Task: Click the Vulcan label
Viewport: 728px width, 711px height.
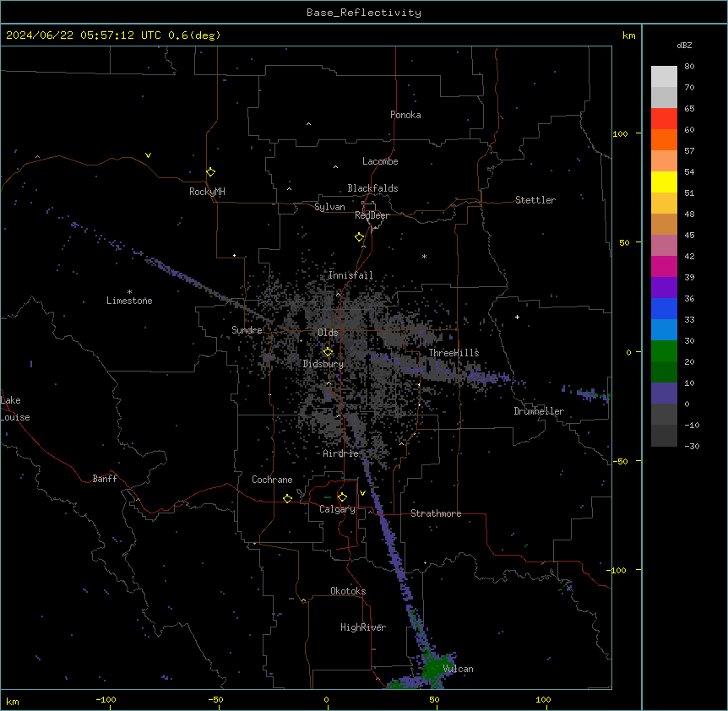Action: (459, 669)
